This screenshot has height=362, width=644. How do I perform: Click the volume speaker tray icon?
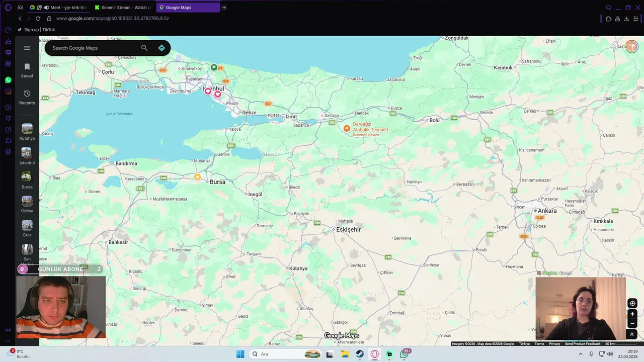pyautogui.click(x=610, y=354)
